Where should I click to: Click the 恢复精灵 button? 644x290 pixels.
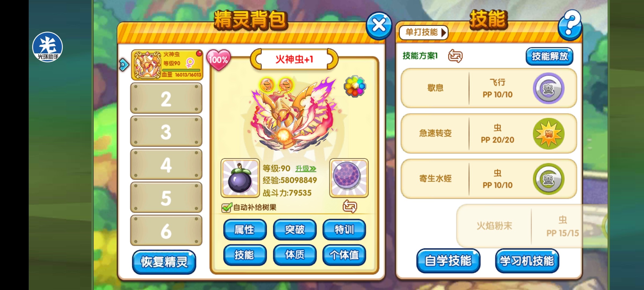(164, 262)
